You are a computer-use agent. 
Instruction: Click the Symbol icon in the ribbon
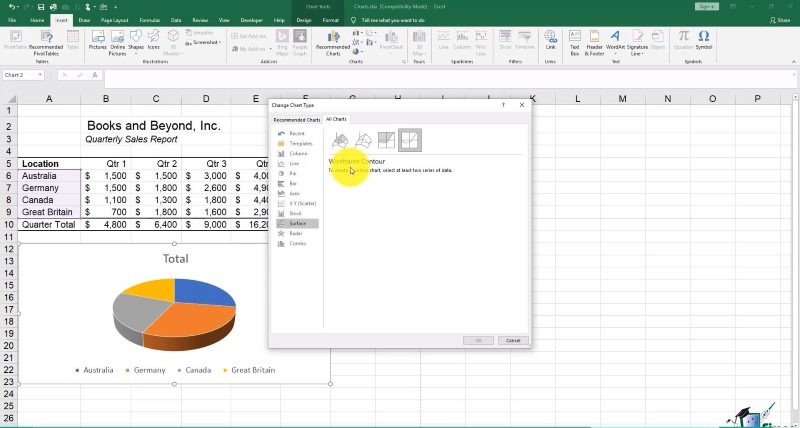704,43
